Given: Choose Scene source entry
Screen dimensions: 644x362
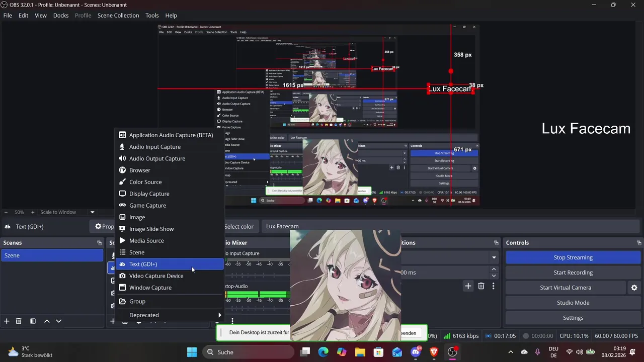Looking at the screenshot, I should tap(170, 252).
